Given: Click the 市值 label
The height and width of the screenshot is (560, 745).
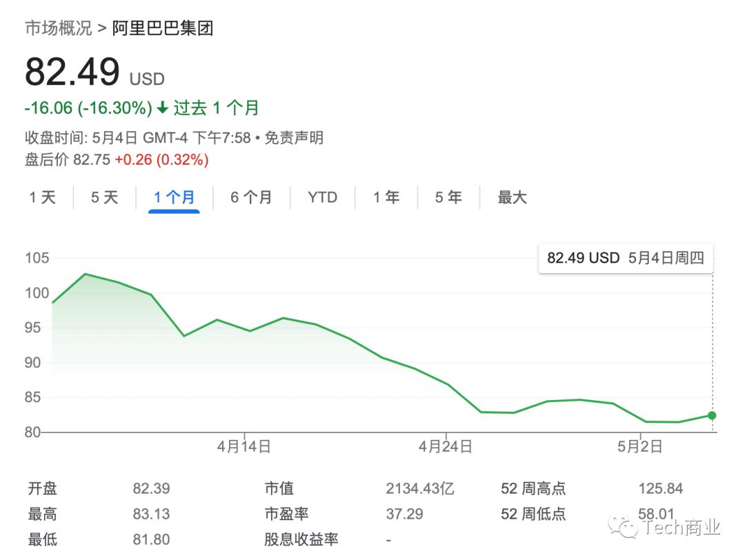Looking at the screenshot, I should 279,488.
